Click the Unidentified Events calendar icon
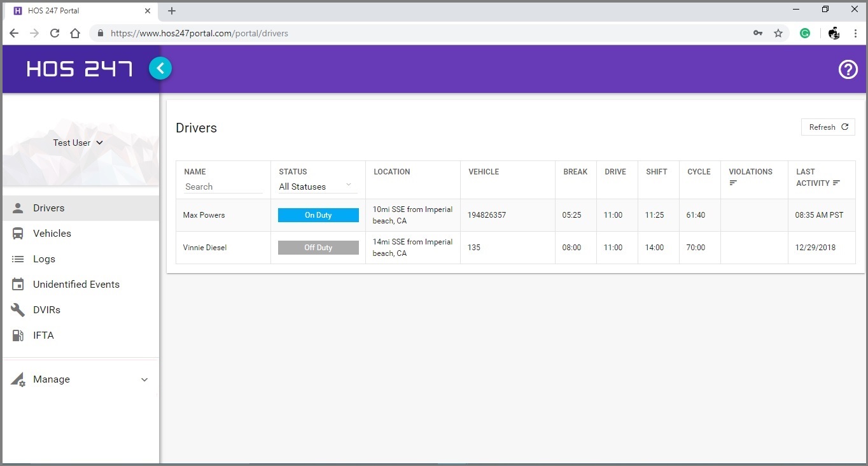Viewport: 868px width, 466px height. click(18, 285)
